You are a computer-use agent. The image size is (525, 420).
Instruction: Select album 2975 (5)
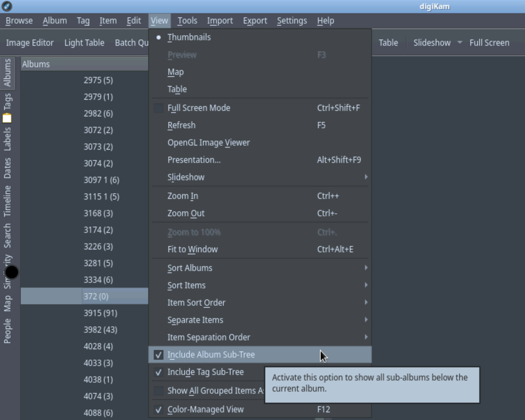click(98, 80)
